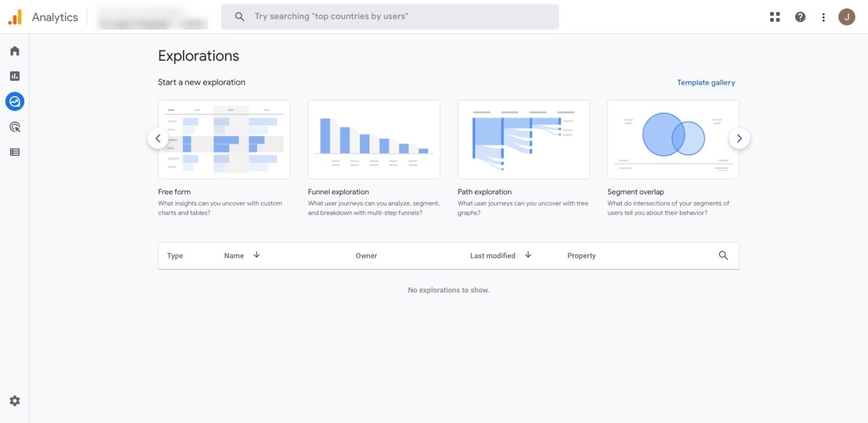Open the Template gallery
The image size is (868, 423).
[706, 82]
